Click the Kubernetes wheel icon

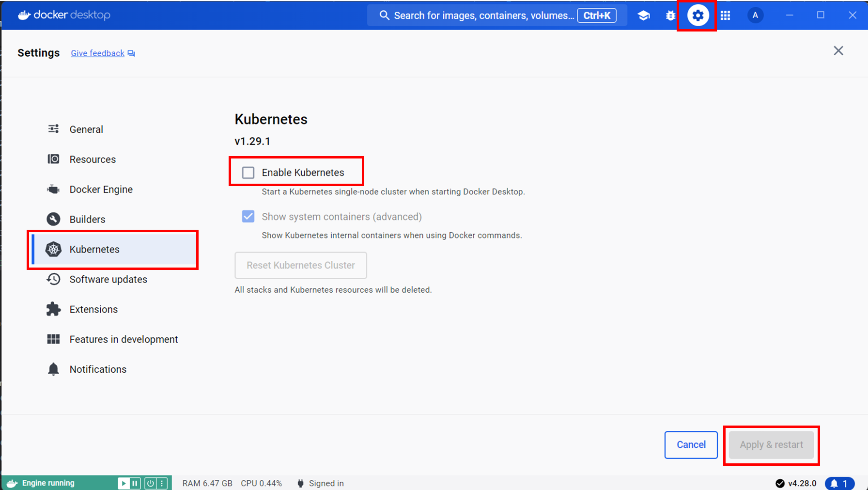click(53, 249)
